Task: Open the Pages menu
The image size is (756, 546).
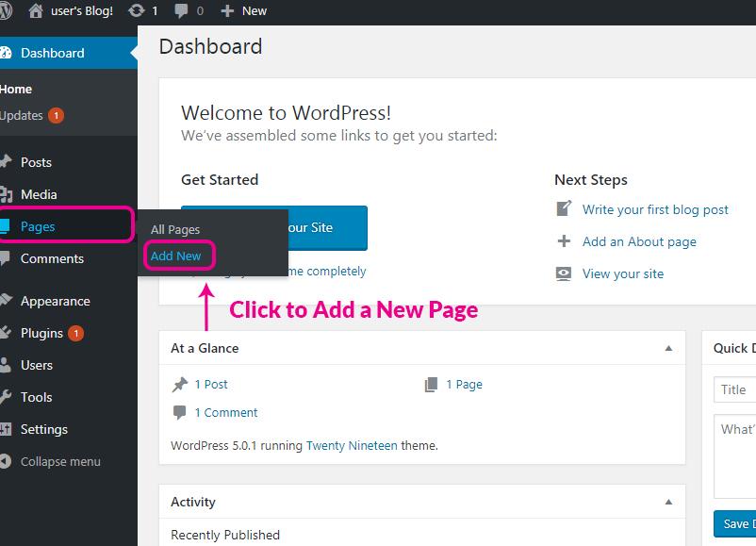Action: [x=67, y=224]
